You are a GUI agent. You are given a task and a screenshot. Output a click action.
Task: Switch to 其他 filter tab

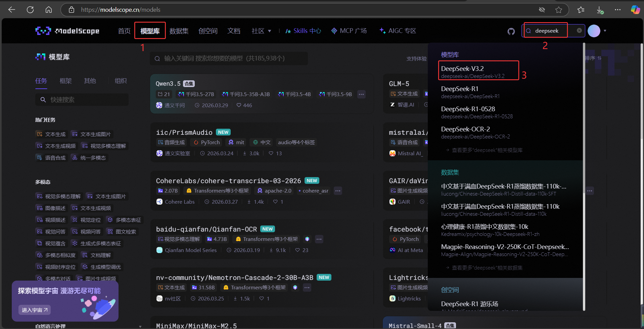[90, 81]
